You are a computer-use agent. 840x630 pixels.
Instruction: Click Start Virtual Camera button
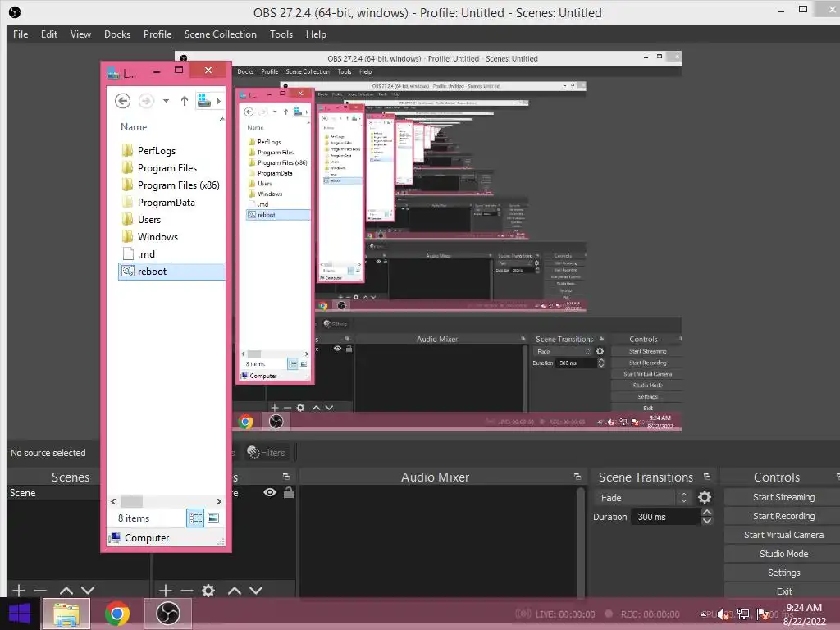click(783, 535)
